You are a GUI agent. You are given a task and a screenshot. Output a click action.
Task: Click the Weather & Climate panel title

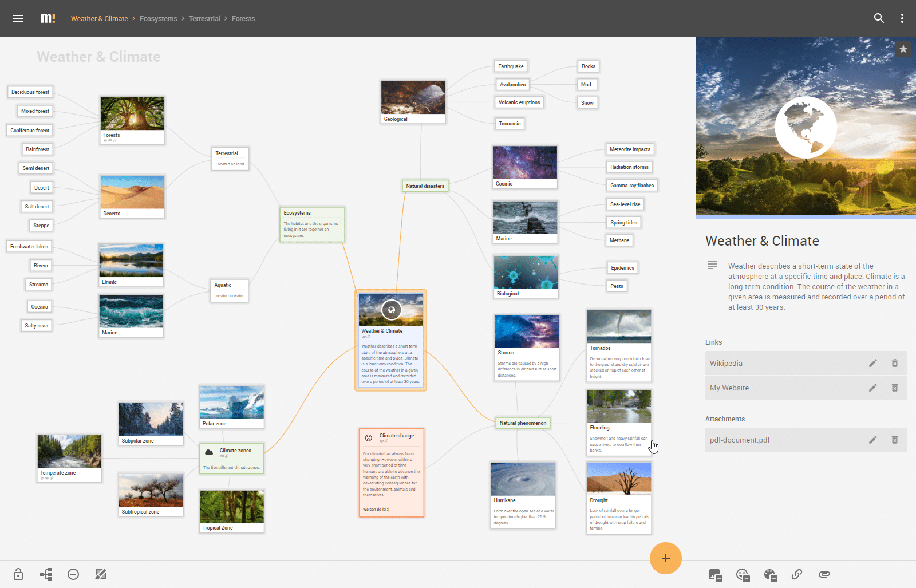click(762, 241)
